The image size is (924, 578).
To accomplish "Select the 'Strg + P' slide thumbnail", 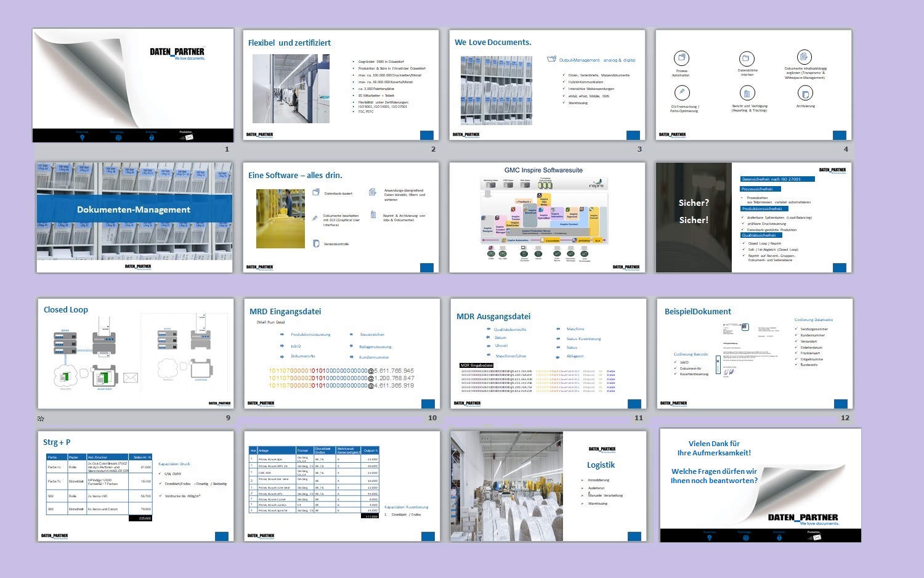I will tap(136, 486).
